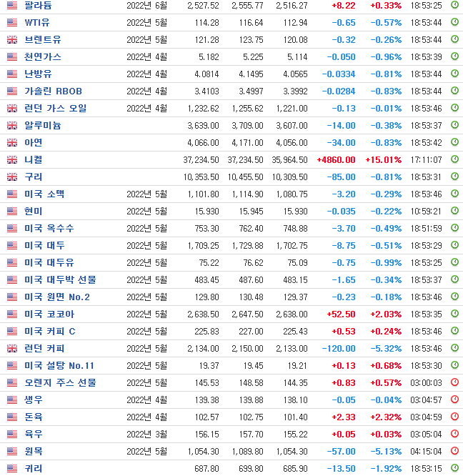Open the 알루미늄 commodity link
The height and width of the screenshot is (476, 463).
coord(42,125)
